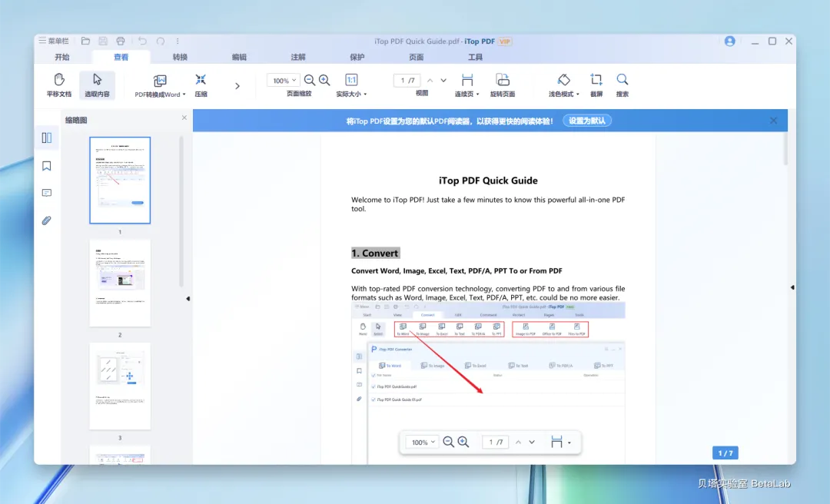Switch to the 转换 tab

click(x=180, y=57)
